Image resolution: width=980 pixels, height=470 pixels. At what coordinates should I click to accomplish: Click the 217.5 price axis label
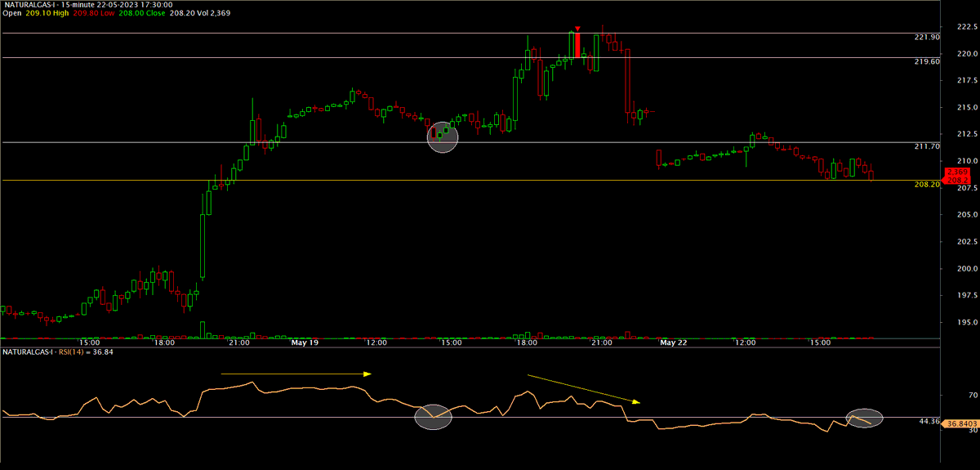[x=966, y=80]
